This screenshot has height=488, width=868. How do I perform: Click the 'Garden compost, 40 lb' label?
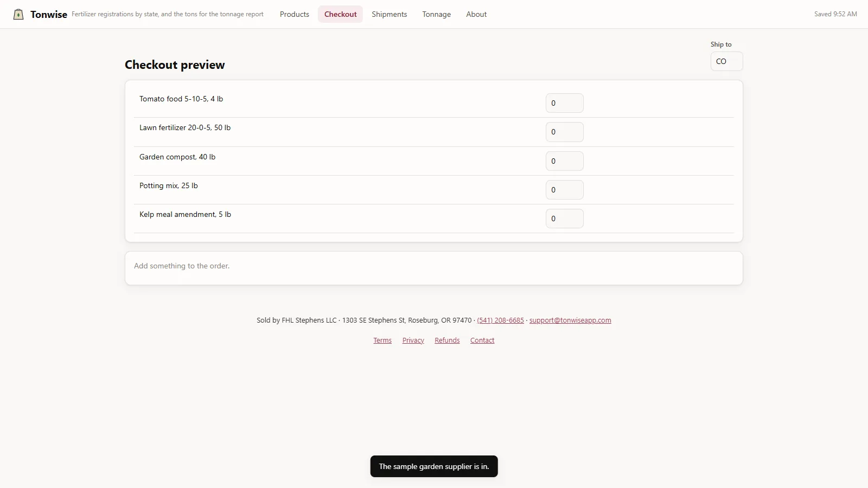(x=177, y=157)
